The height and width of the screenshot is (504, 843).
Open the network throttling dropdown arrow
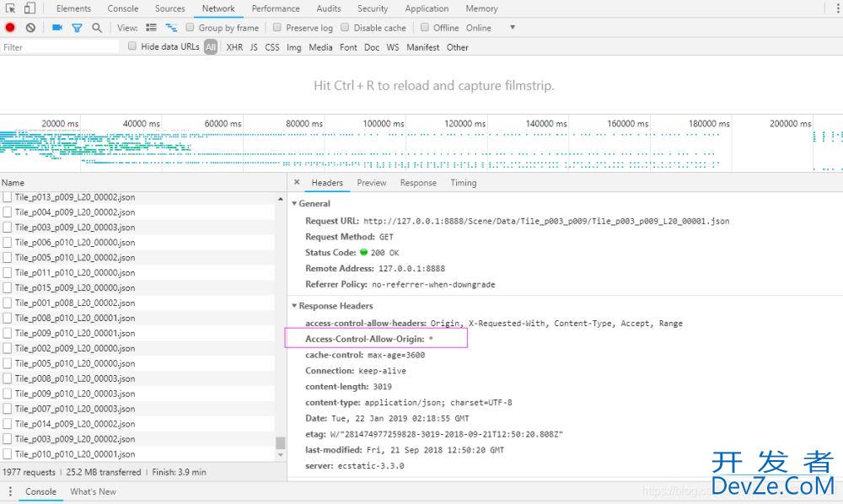(x=513, y=28)
